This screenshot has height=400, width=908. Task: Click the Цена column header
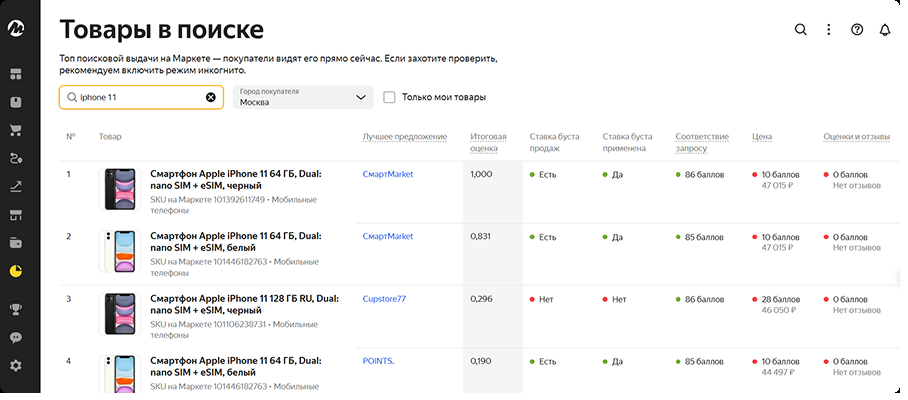click(761, 137)
